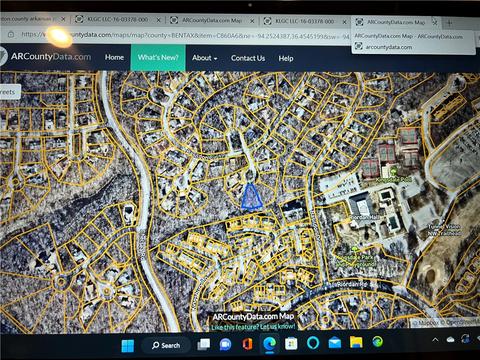
Task: Close the second KLGC LLC tab
Action: (345, 22)
